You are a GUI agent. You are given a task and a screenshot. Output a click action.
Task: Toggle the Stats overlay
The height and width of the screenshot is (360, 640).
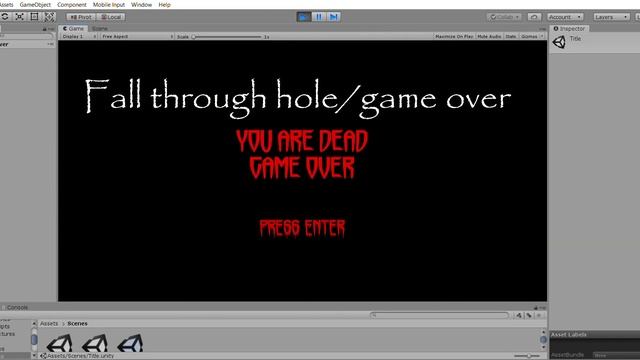tap(511, 36)
